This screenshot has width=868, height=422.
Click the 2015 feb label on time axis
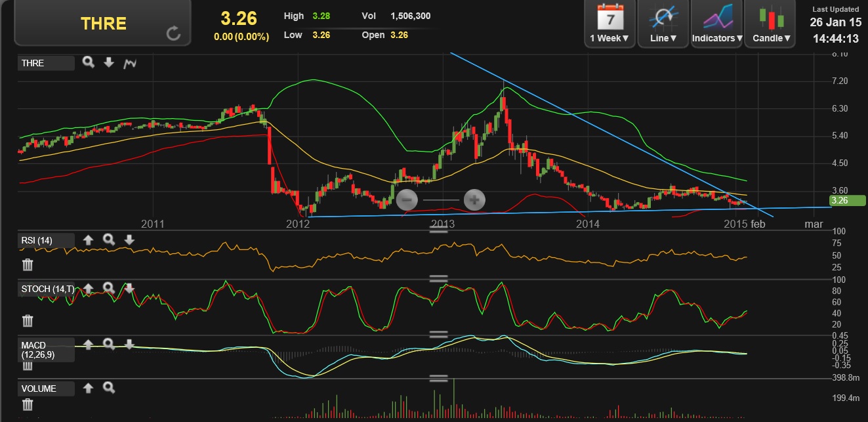(745, 224)
